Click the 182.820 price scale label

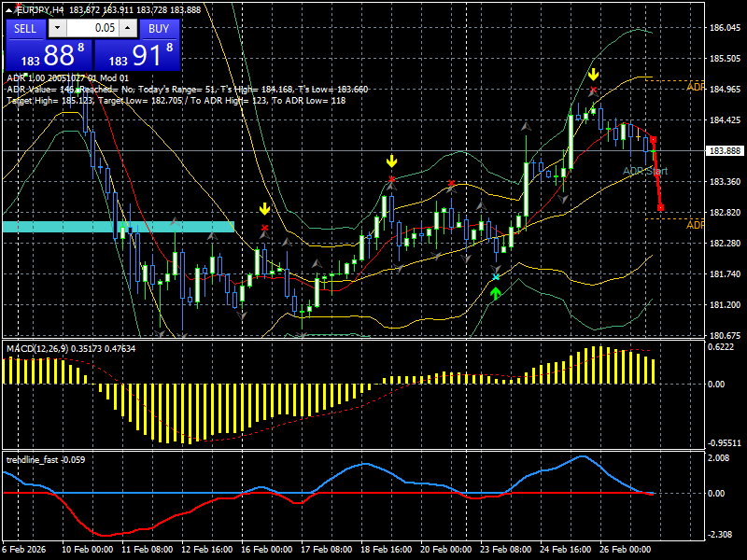[x=726, y=213]
